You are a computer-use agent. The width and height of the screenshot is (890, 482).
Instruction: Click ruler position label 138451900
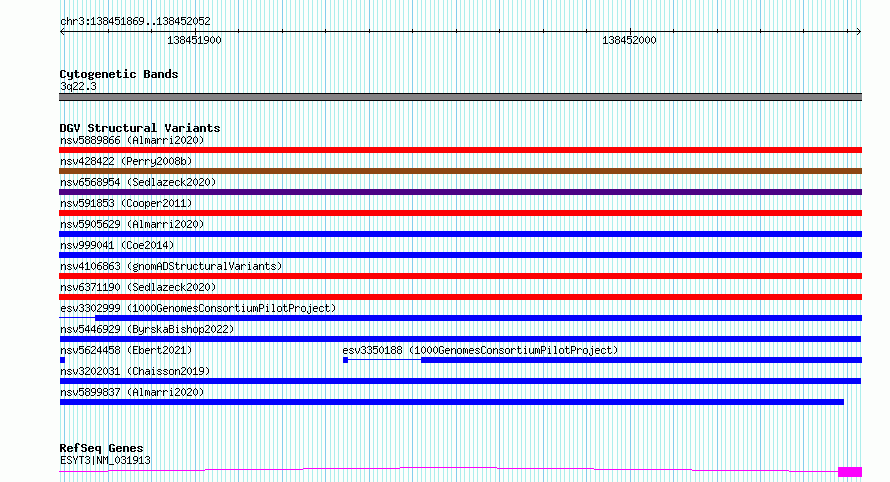(x=194, y=40)
